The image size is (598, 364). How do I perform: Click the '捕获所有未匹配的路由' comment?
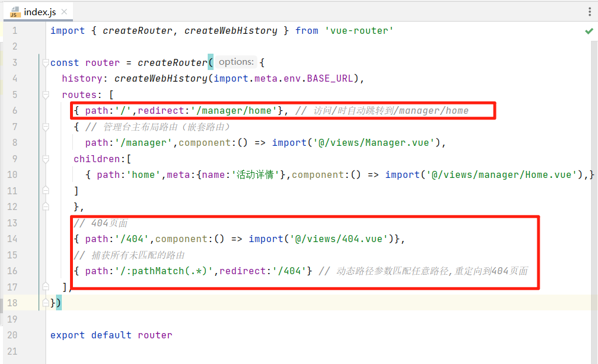[x=138, y=255]
